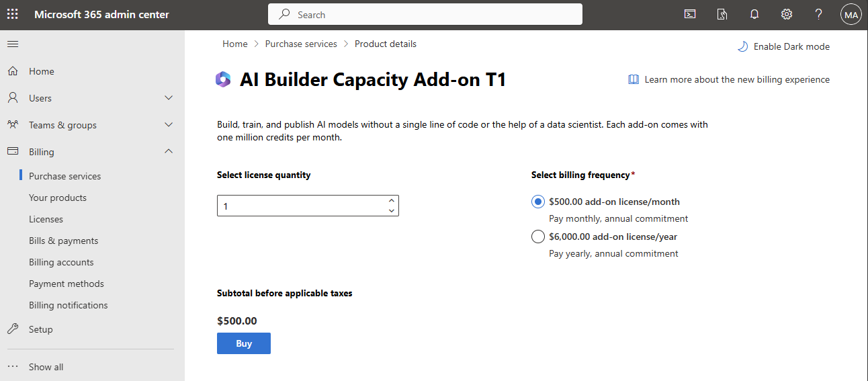Click the search magnifier icon
This screenshot has width=868, height=381.
pyautogui.click(x=285, y=14)
